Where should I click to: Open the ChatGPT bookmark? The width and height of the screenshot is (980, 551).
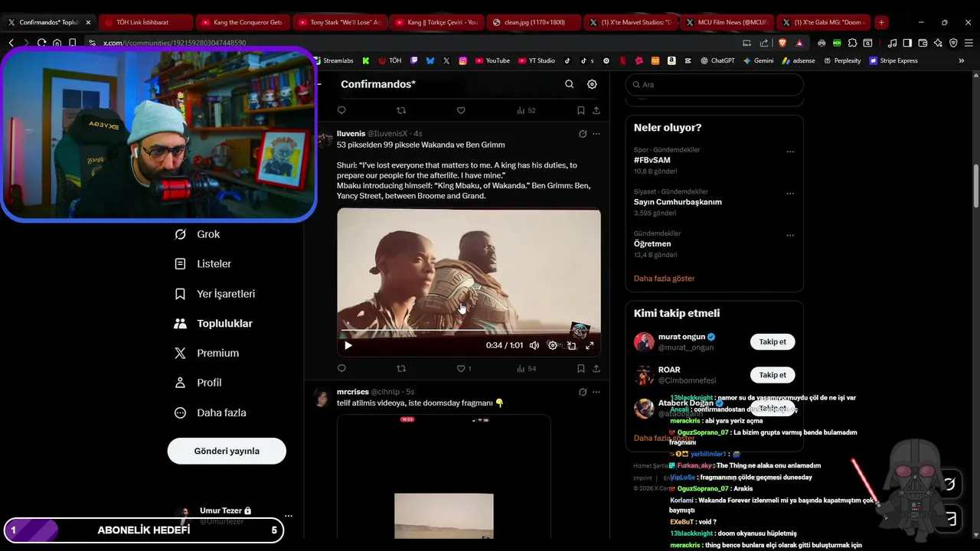click(x=717, y=60)
